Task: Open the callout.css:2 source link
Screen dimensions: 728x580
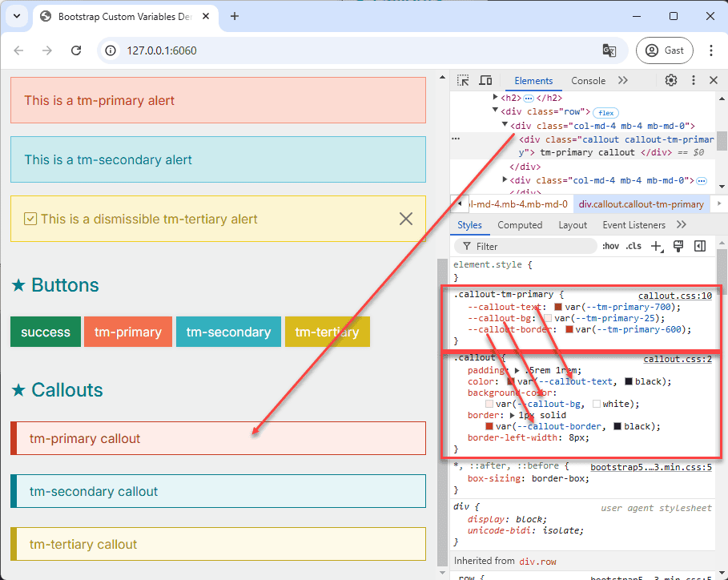Action: (678, 359)
